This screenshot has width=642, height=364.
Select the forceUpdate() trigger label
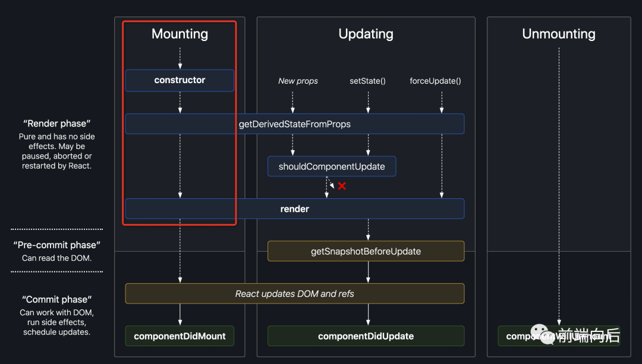[435, 81]
